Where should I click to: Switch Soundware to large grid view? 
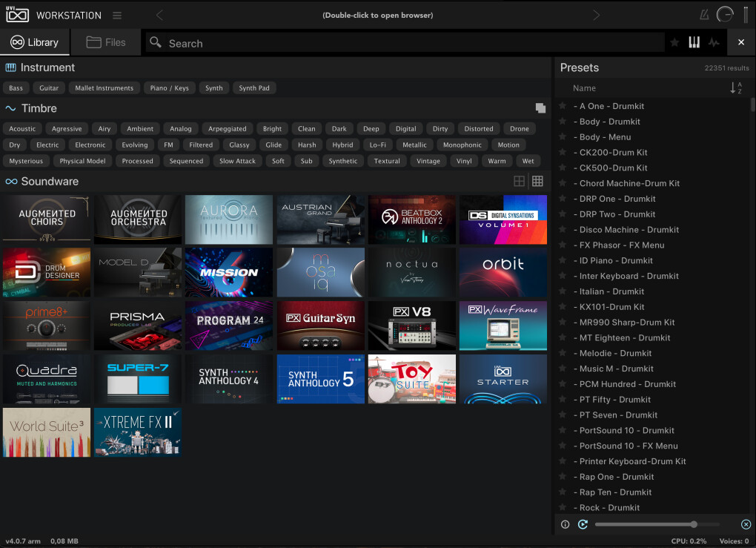tap(520, 182)
